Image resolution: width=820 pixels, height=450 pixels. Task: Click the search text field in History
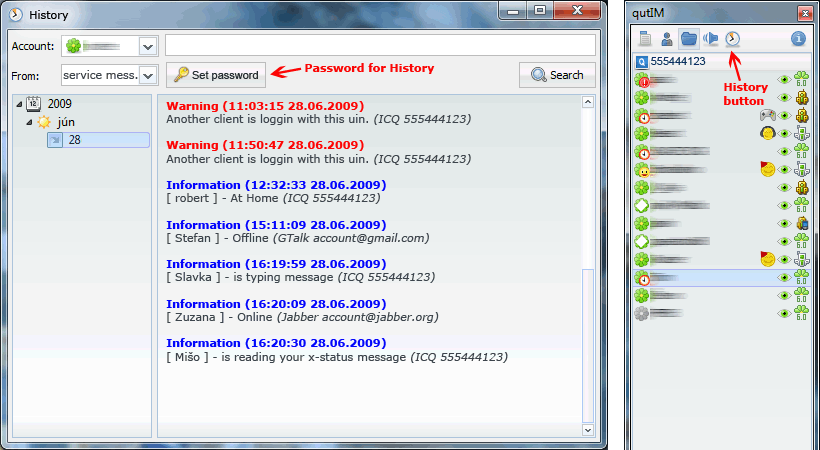tap(380, 46)
